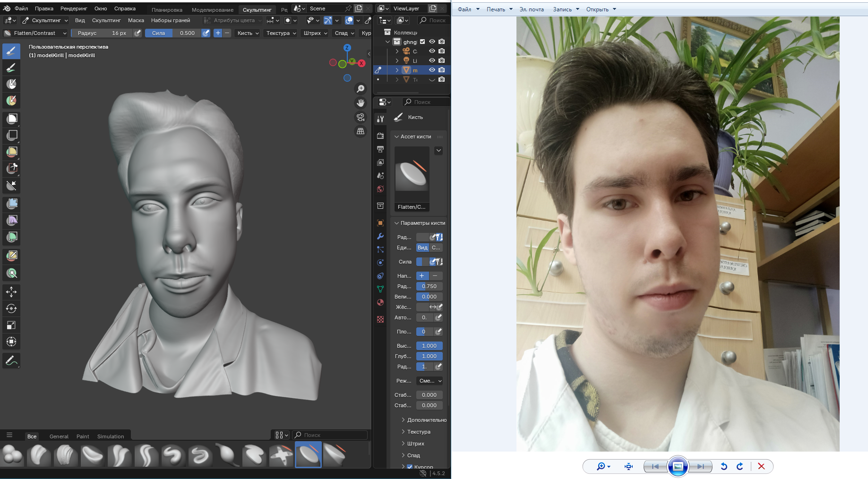Image resolution: width=868 pixels, height=479 pixels.
Task: Toggle the Курсор checkbox in brush panel
Action: pyautogui.click(x=410, y=467)
